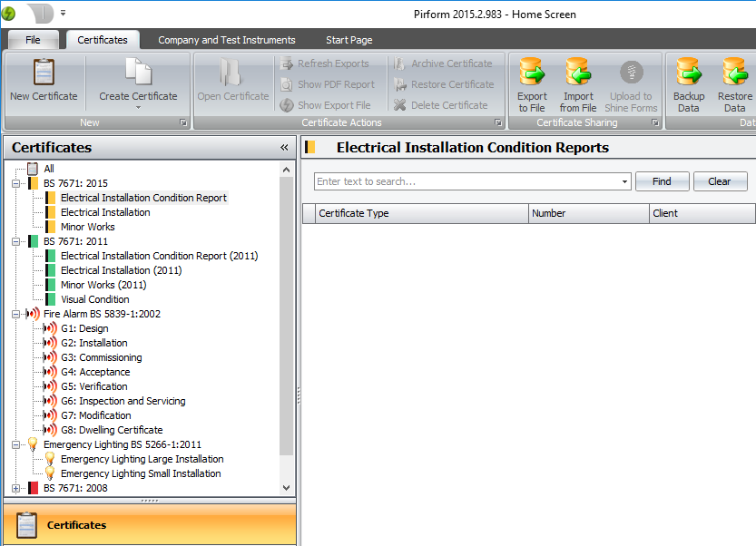This screenshot has height=546, width=756.
Task: Click the Import from File icon
Action: coord(577,73)
